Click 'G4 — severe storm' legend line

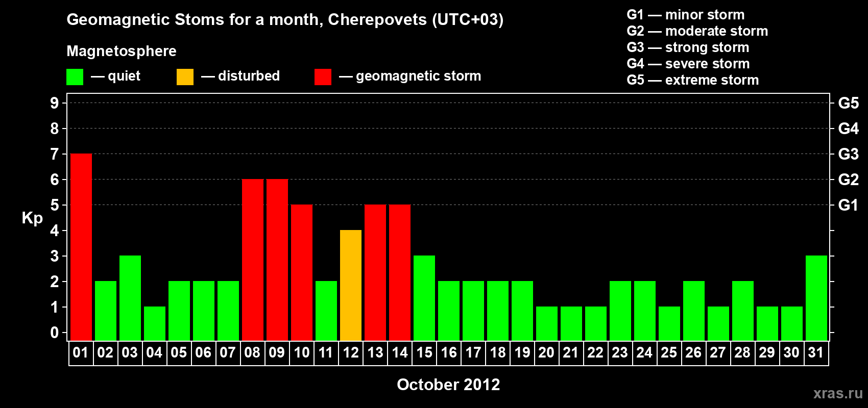coord(688,64)
